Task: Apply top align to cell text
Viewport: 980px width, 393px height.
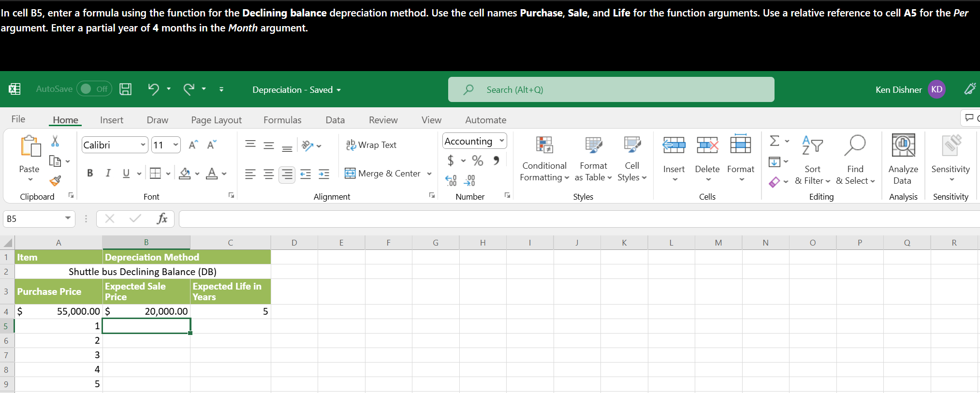Action: point(250,145)
